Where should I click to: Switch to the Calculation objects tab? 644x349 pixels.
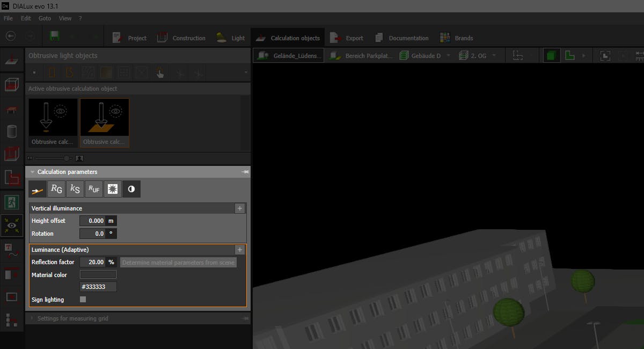[x=288, y=38]
